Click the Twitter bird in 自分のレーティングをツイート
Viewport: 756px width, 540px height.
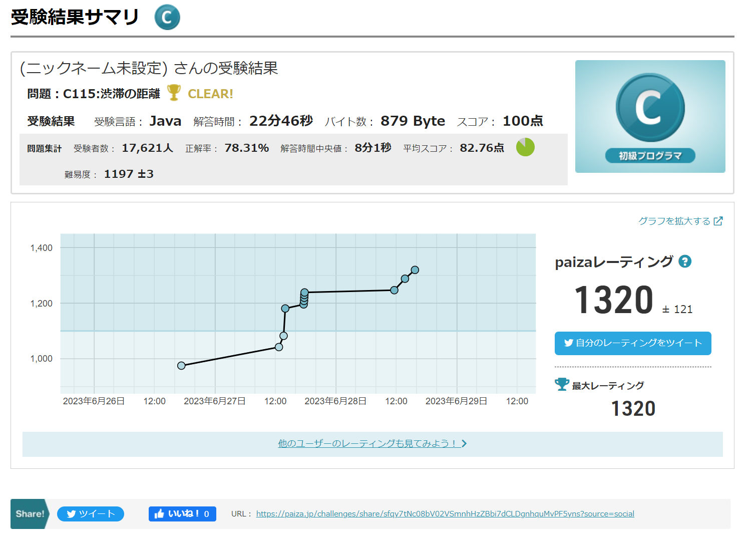568,343
